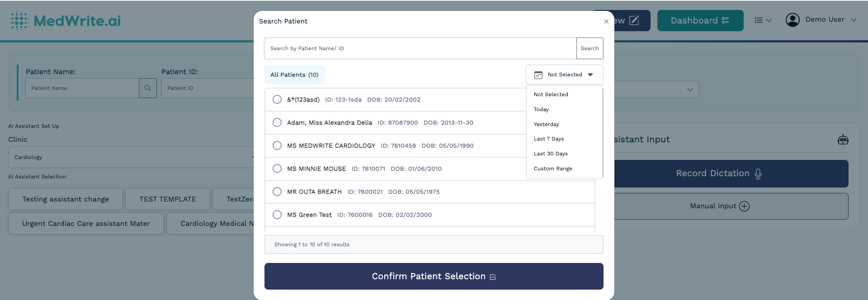Screen dimensions: 868x300
Task: Click the AI assistant robot icon
Action: [x=843, y=140]
